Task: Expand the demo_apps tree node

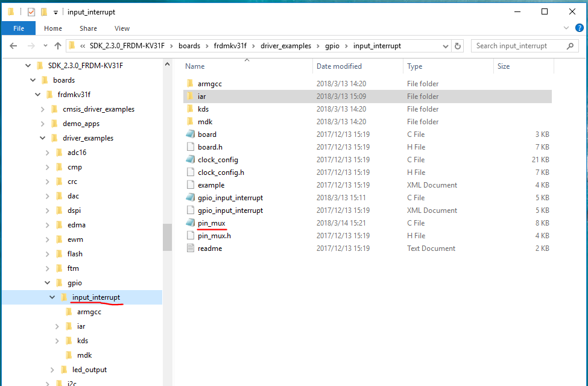Action: (43, 124)
